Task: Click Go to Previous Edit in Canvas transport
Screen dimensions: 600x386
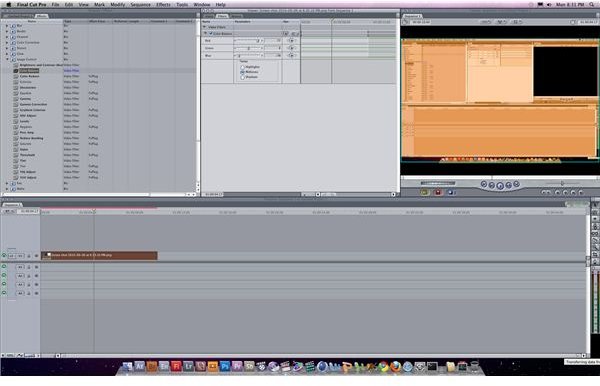Action: click(x=484, y=184)
